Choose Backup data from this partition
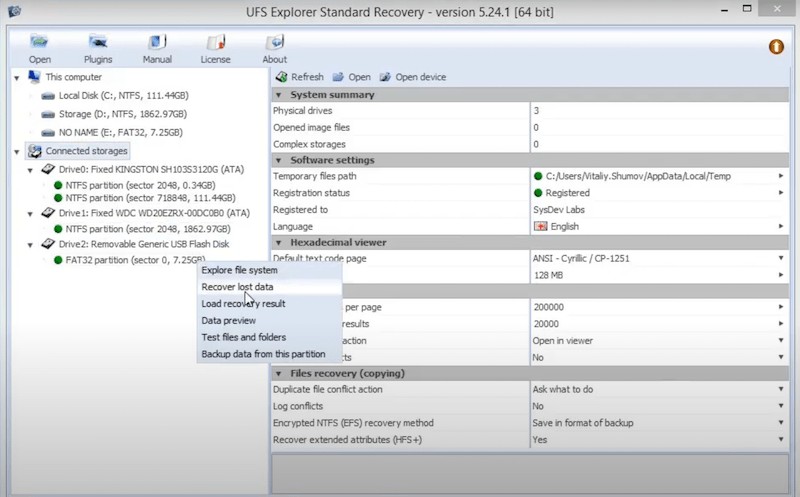The width and height of the screenshot is (800, 497). pos(269,354)
